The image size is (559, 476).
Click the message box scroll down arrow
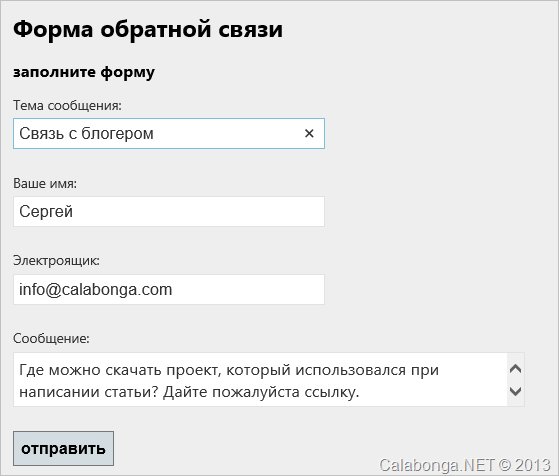[516, 391]
